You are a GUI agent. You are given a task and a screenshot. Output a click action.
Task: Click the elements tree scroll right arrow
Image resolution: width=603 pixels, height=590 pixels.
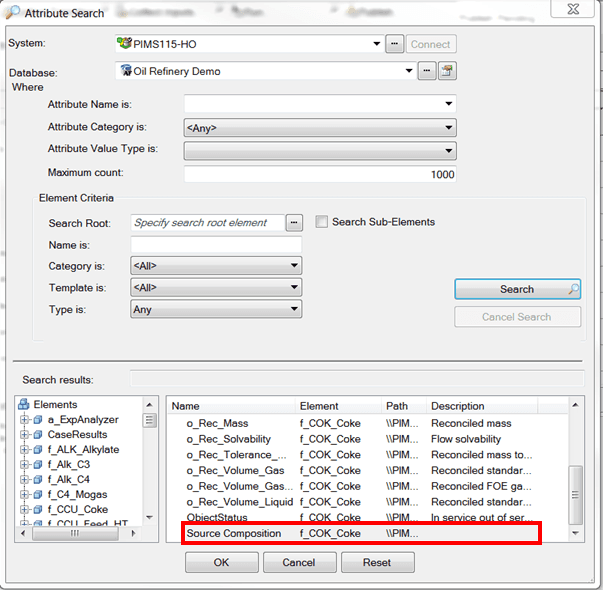[x=133, y=533]
